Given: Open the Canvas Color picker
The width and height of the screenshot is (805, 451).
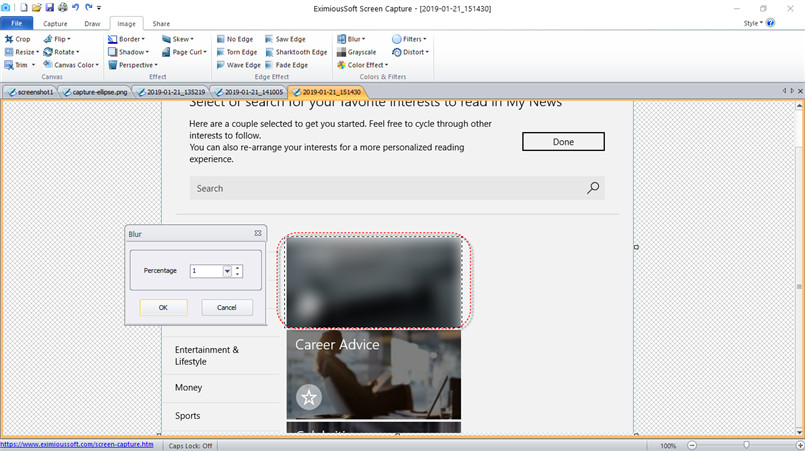Looking at the screenshot, I should pyautogui.click(x=71, y=65).
